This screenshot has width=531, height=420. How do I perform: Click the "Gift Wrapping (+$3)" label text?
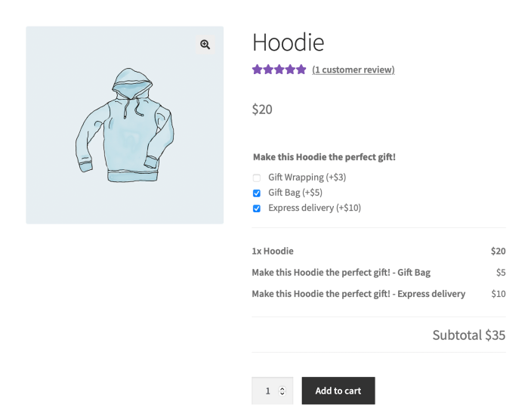pos(307,178)
